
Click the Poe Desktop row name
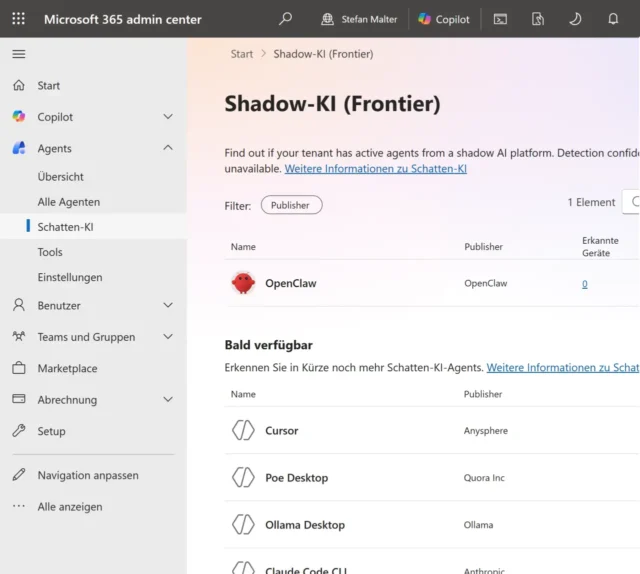pyautogui.click(x=296, y=478)
